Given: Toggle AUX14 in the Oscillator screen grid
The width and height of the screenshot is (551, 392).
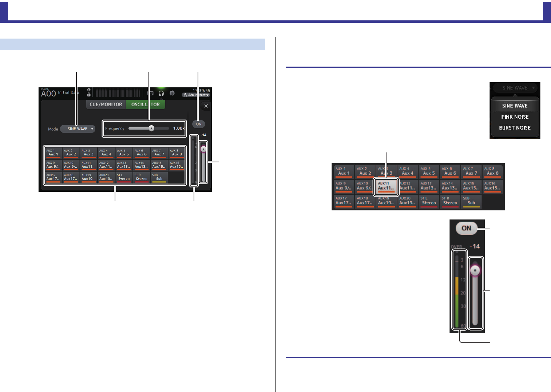Looking at the screenshot, I should [x=142, y=166].
